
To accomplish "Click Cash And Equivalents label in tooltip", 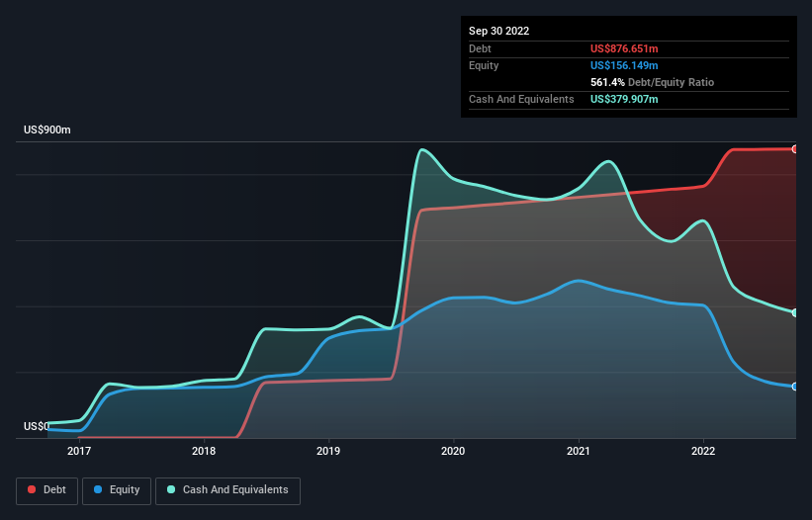I will pos(521,99).
